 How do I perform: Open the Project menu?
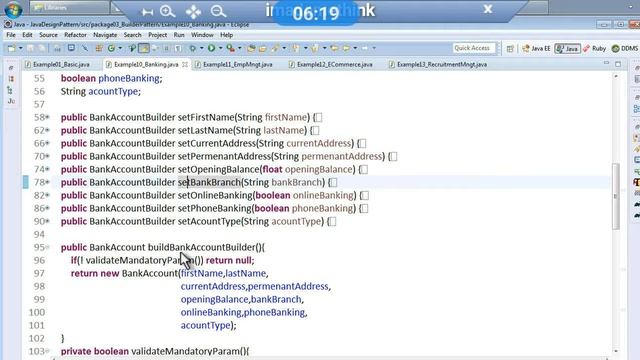[x=158, y=35]
